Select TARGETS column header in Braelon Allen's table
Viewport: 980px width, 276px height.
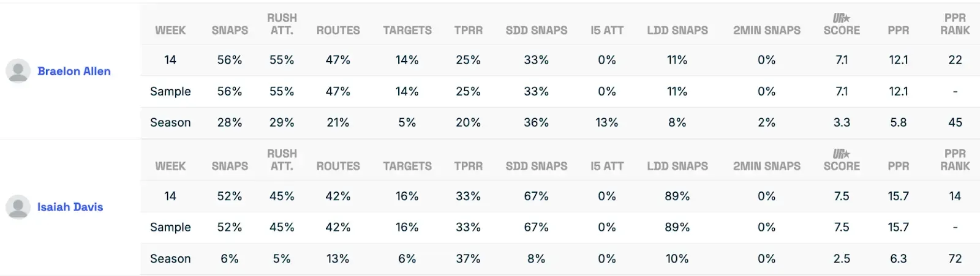[407, 30]
